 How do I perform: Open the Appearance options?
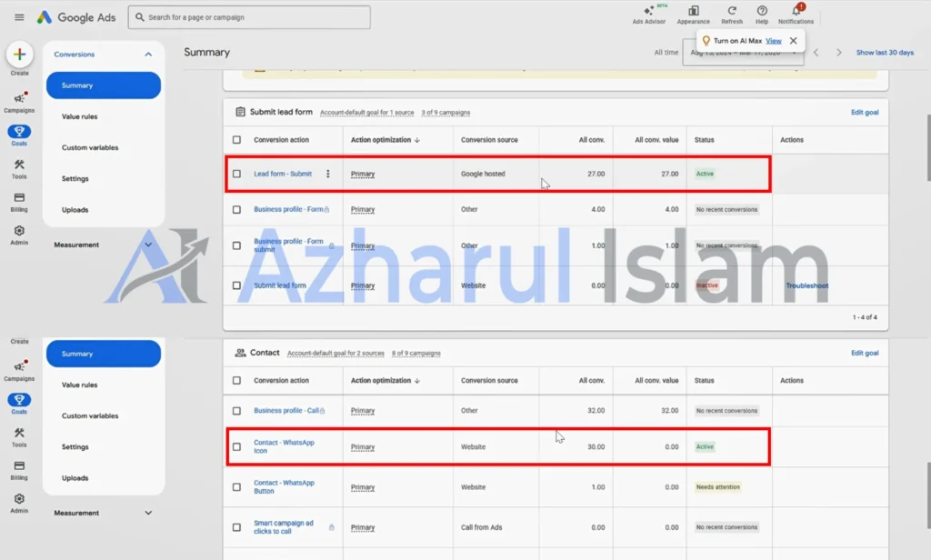click(693, 15)
